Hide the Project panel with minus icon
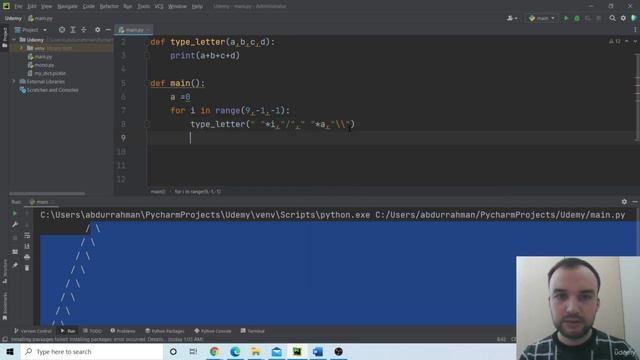This screenshot has width=640, height=360. coord(108,30)
